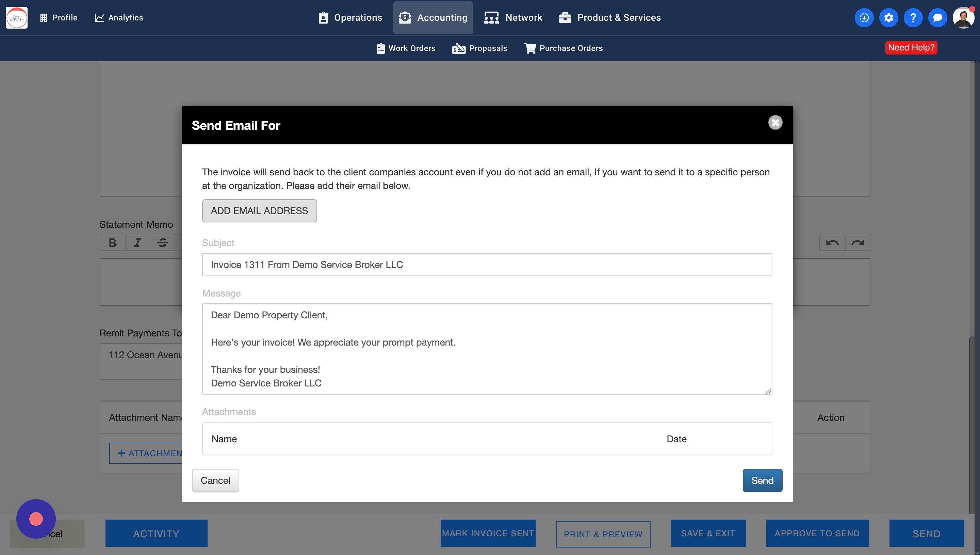The width and height of the screenshot is (980, 555).
Task: Click the blue Send button in dialog
Action: tap(762, 480)
